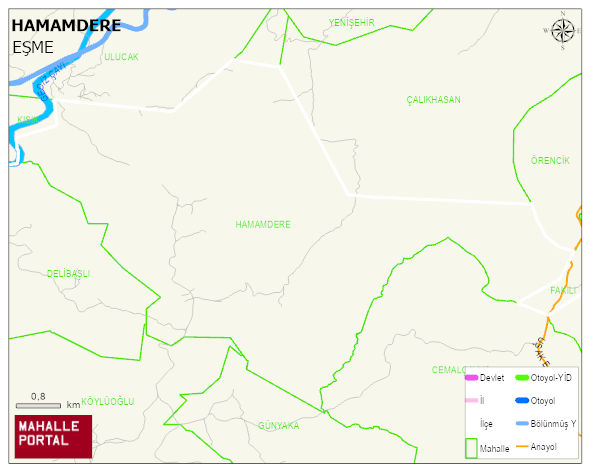This screenshot has width=591, height=472.
Task: Select the ÖRENCİK neighborhood label
Action: tap(550, 160)
